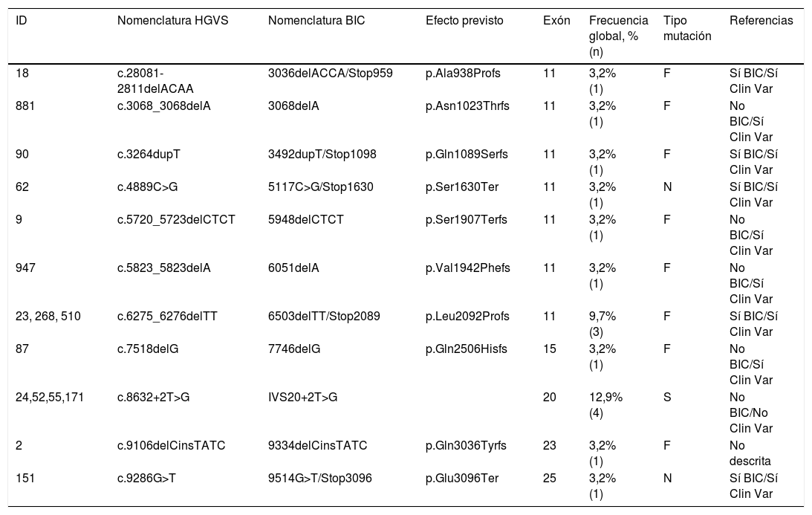Image resolution: width=812 pixels, height=515 pixels.
Task: Click the 'No descrita' reference cell
Action: tap(750, 453)
